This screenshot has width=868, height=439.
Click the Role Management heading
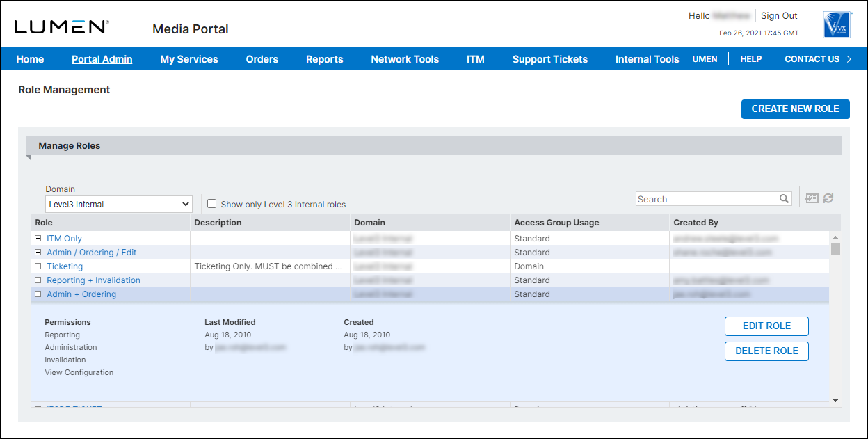point(64,90)
